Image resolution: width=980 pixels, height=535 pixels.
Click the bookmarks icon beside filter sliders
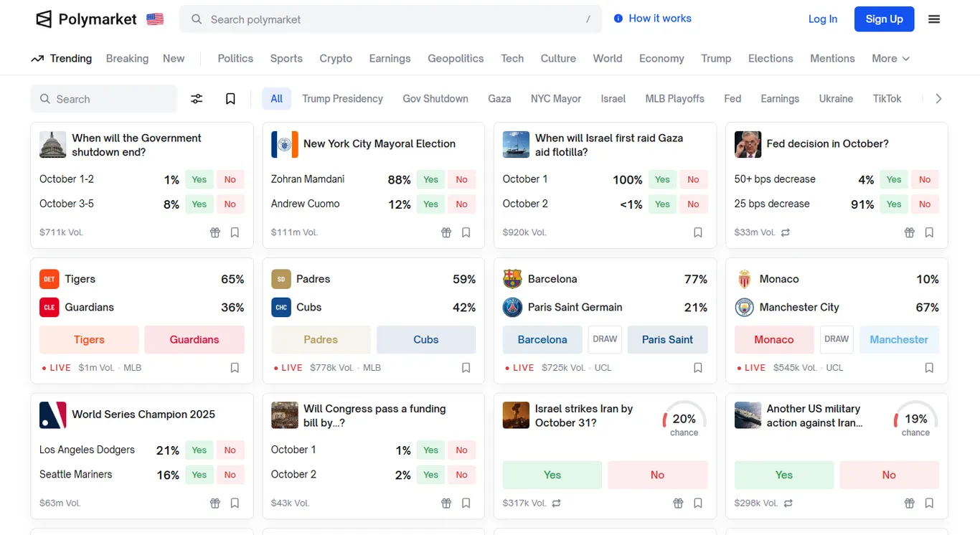click(x=230, y=99)
